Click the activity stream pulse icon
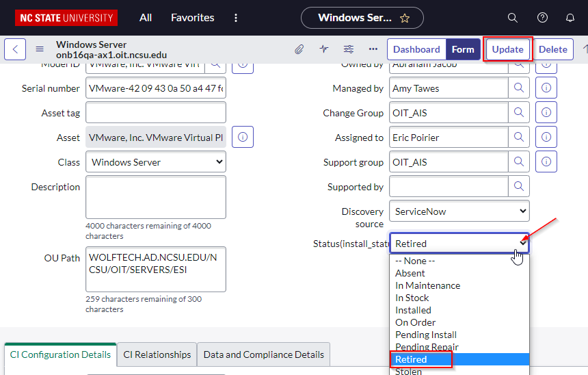Image resolution: width=588 pixels, height=375 pixels. click(x=323, y=49)
